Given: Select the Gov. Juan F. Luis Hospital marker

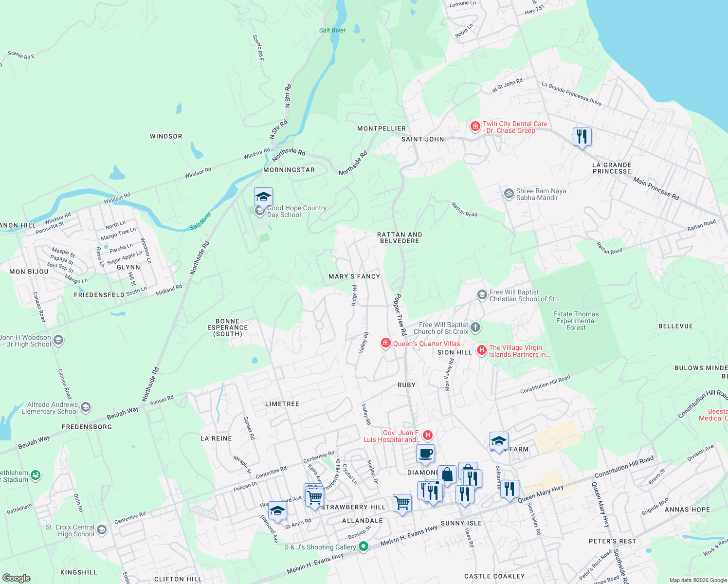Looking at the screenshot, I should (x=427, y=436).
